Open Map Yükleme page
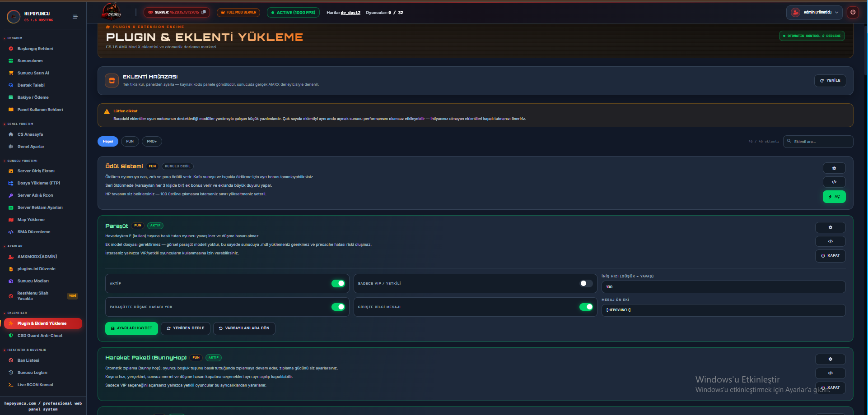868x415 pixels. 31,220
